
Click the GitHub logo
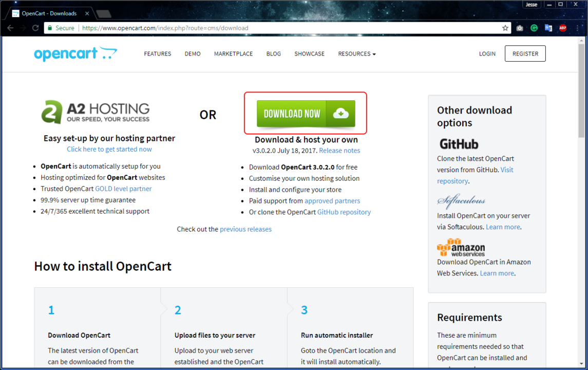(x=459, y=144)
